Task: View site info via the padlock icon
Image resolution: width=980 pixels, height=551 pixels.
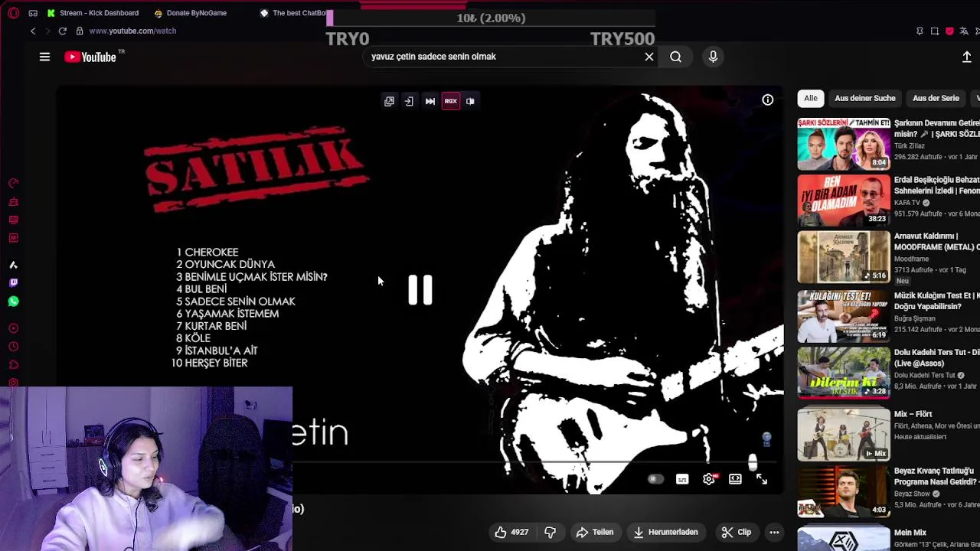Action: pos(80,31)
